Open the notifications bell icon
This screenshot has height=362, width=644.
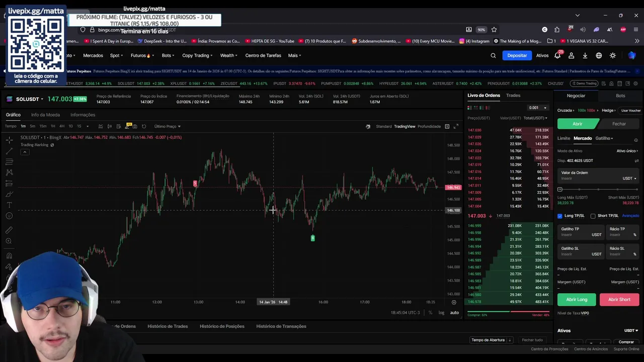coord(557,55)
